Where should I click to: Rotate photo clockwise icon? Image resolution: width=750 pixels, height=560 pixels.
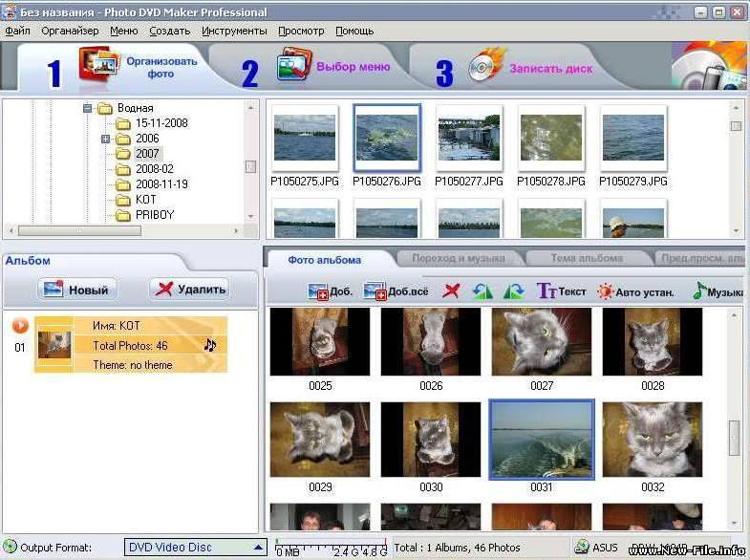(x=514, y=291)
